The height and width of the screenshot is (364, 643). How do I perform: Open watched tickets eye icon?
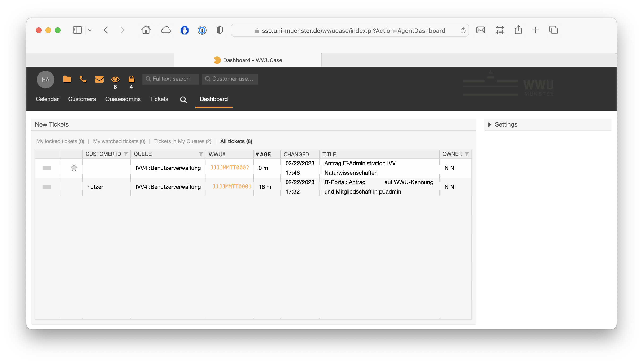coord(115,79)
